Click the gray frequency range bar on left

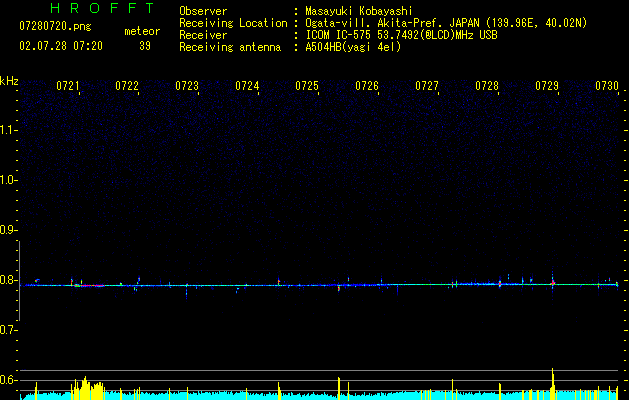[x=19, y=281]
